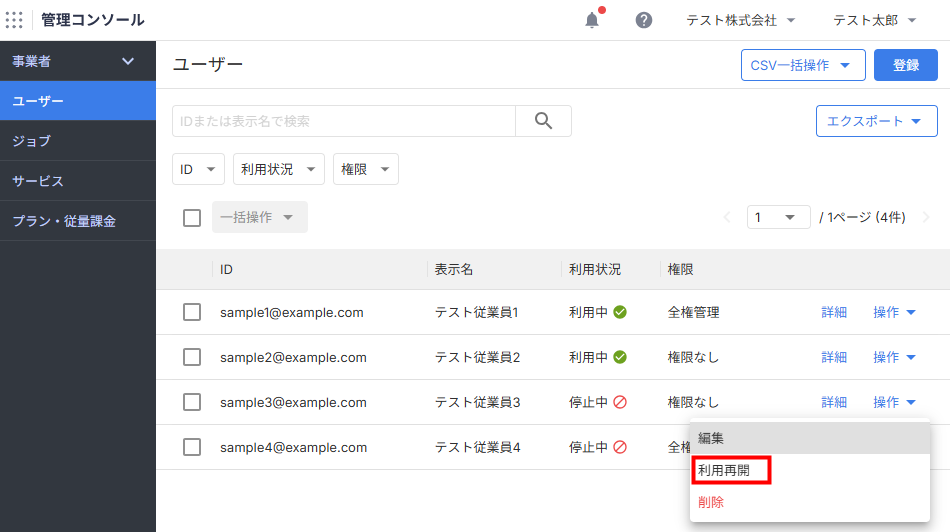
Task: Tick the checkbox for sample1@example.com
Action: 192,312
